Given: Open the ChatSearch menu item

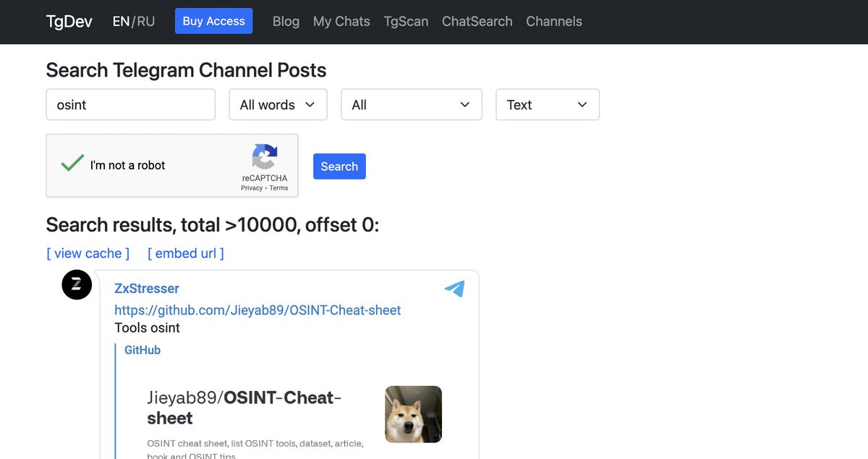Looking at the screenshot, I should tap(477, 22).
